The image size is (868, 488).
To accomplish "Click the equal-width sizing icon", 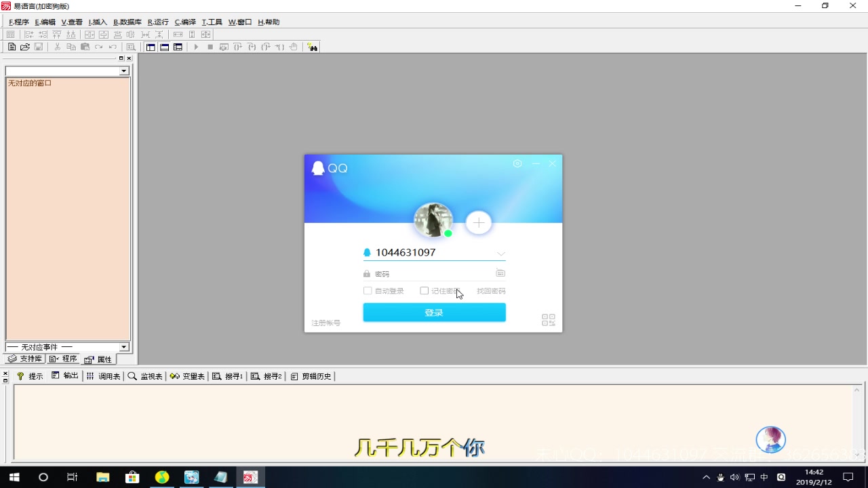I will [178, 34].
